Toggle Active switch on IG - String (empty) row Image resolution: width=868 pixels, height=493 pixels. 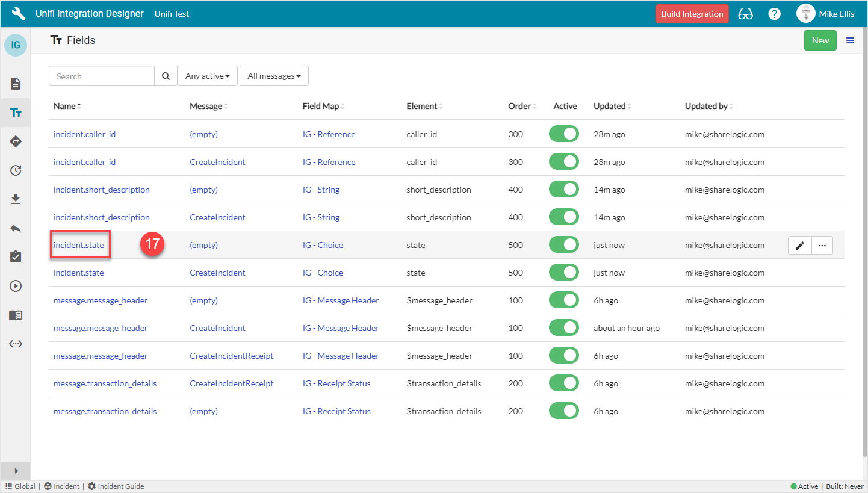click(563, 190)
